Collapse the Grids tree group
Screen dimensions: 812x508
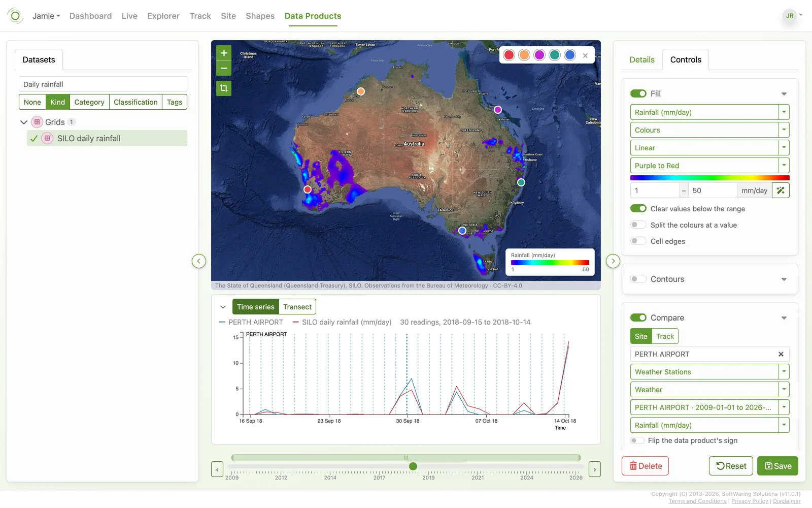coord(24,122)
